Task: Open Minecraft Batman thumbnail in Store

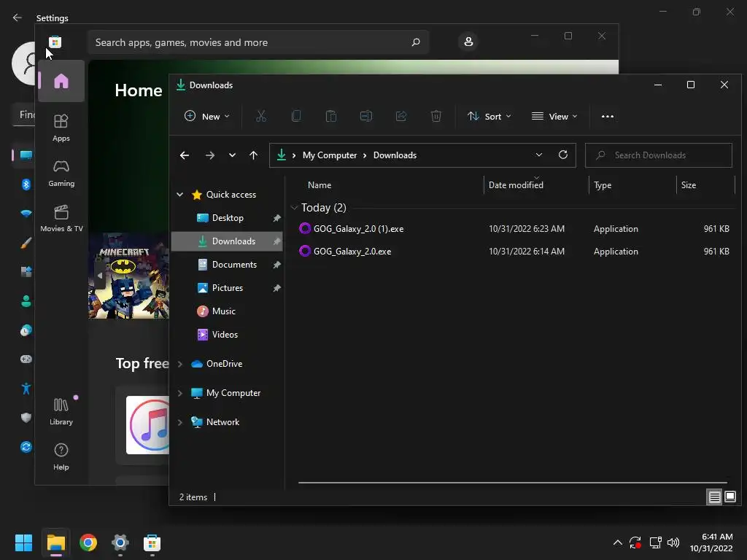Action: tap(128, 276)
